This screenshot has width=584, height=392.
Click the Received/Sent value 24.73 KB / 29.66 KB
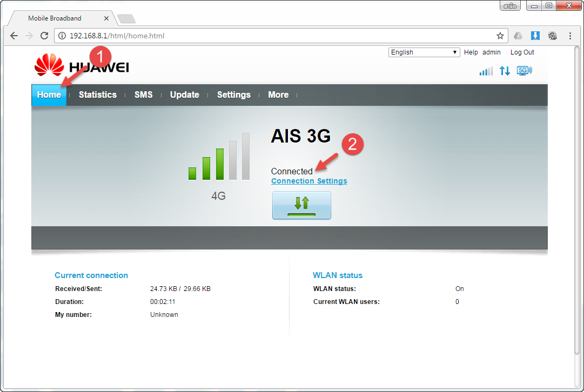(180, 289)
